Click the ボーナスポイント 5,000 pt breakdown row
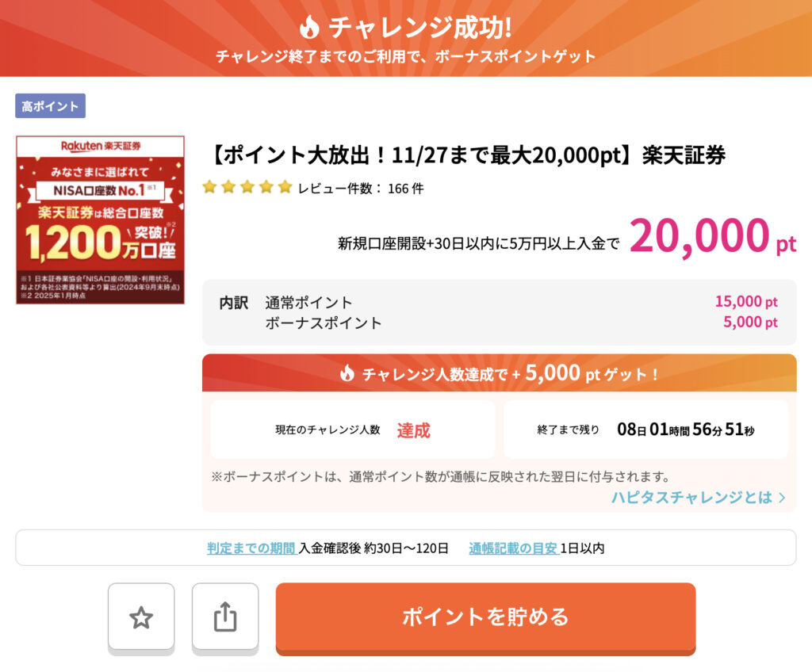This screenshot has width=812, height=672. tap(500, 323)
